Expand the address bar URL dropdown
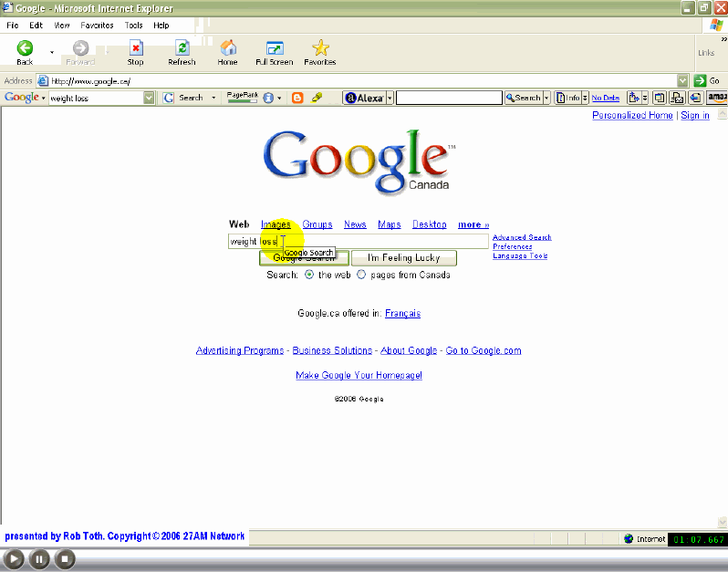Screen dimensions: 728x572 (x=682, y=80)
